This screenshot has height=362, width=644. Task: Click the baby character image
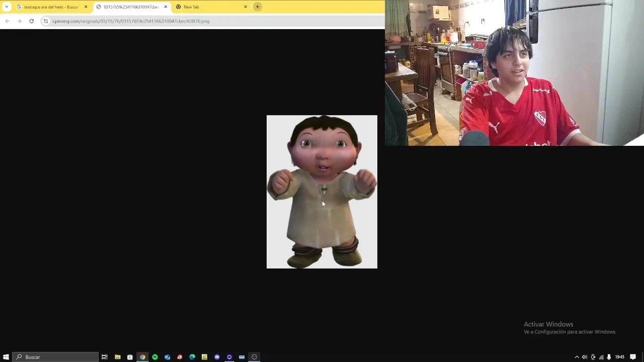pos(322,192)
